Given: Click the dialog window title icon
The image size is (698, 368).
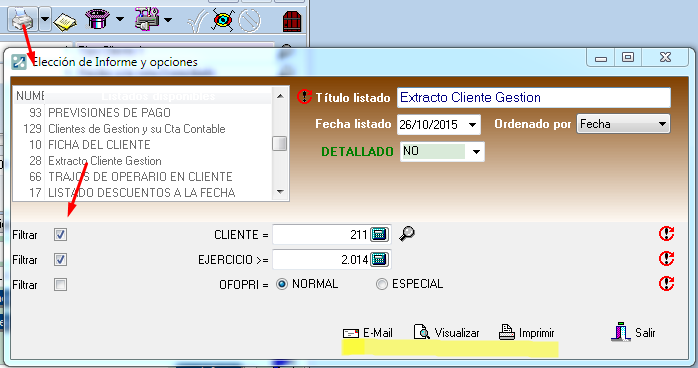Looking at the screenshot, I should [x=19, y=62].
